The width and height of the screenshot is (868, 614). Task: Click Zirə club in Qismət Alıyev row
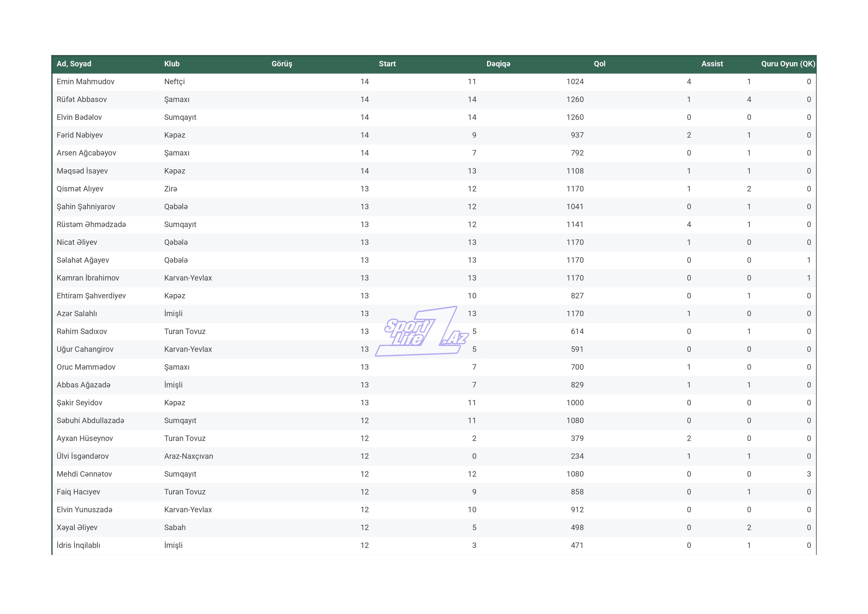170,189
